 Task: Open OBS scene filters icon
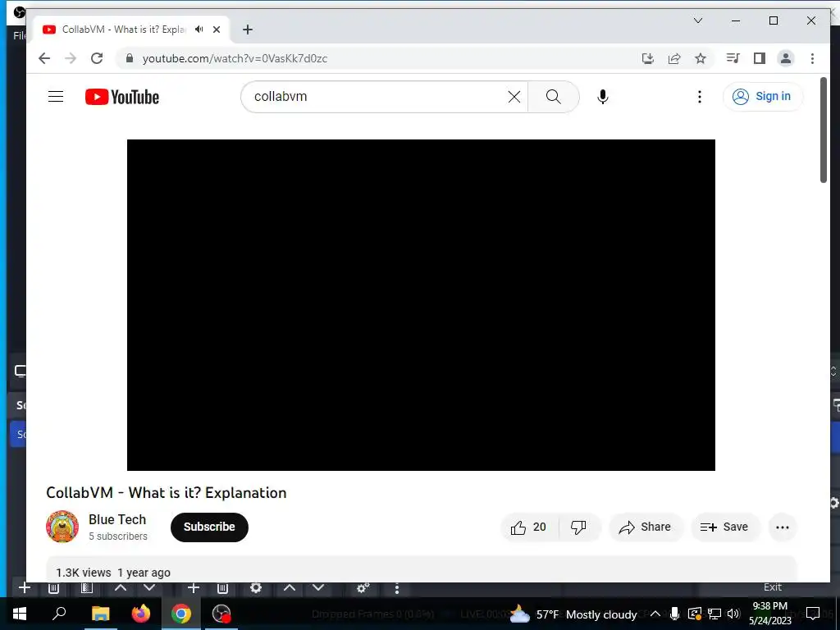86,587
